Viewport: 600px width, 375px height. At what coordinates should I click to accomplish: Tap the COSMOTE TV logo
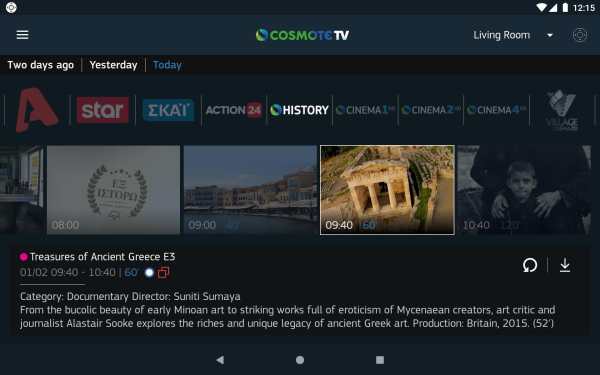tap(302, 35)
